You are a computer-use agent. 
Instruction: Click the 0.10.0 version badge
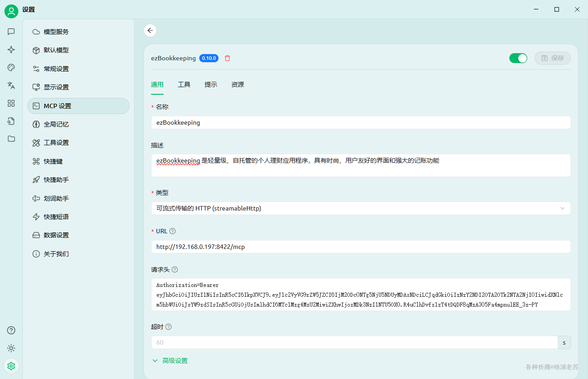pyautogui.click(x=209, y=58)
